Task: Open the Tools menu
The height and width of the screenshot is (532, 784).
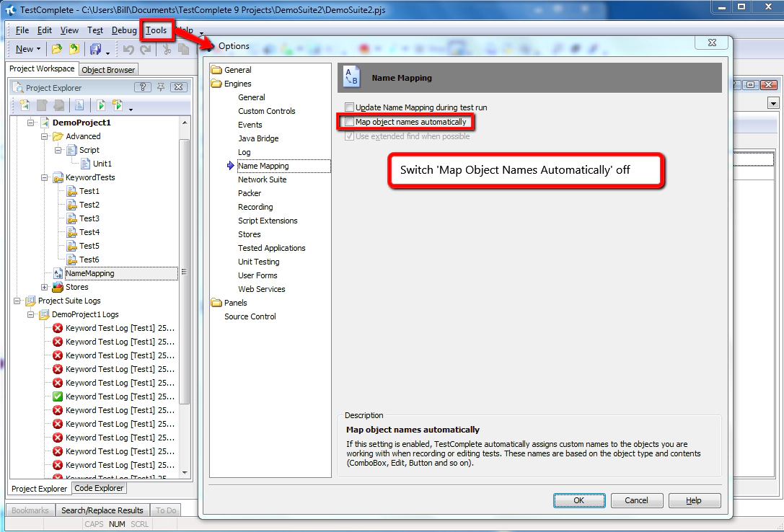Action: click(156, 30)
